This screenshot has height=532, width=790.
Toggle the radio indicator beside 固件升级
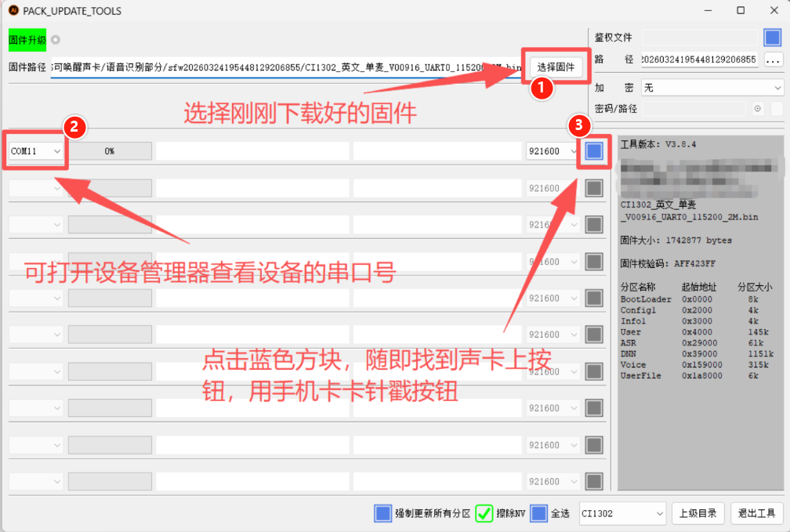pyautogui.click(x=56, y=40)
